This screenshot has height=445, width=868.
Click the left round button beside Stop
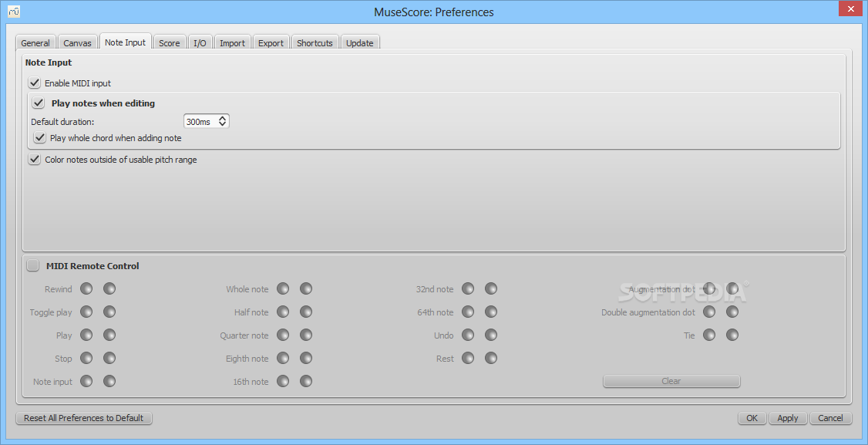point(86,358)
